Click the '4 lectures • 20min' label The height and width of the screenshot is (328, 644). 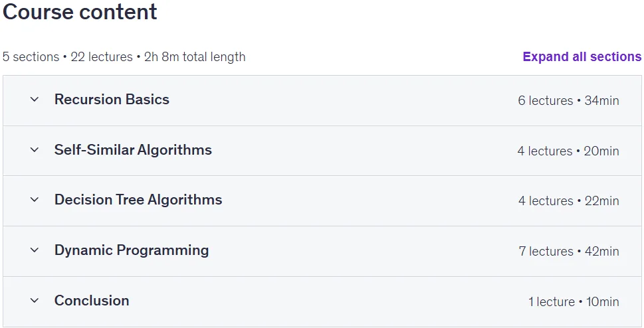point(568,151)
